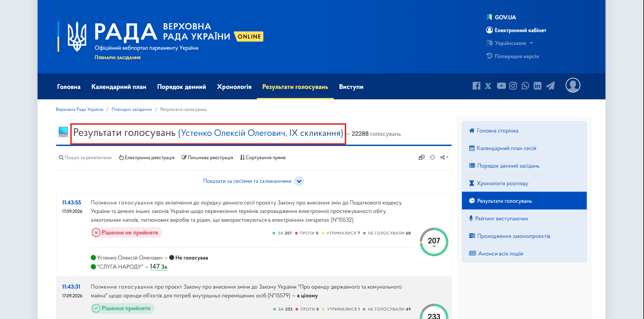Open the share icon dropdown

tap(444, 157)
